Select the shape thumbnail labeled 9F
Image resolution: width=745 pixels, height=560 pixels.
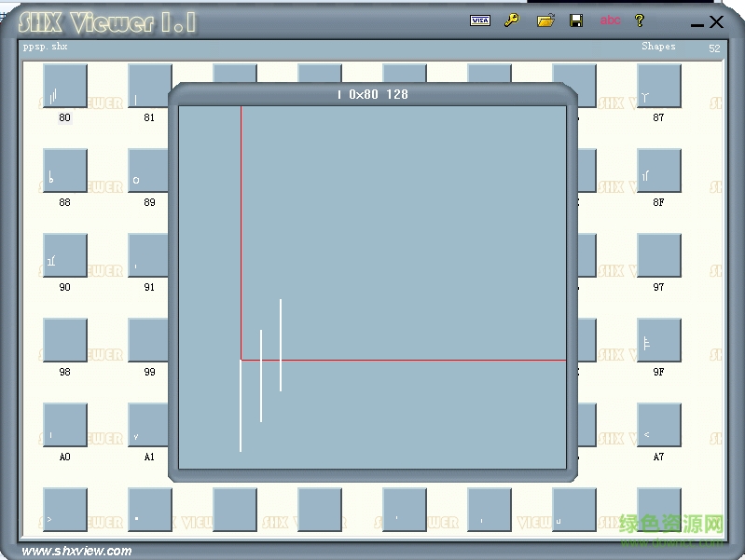(659, 340)
